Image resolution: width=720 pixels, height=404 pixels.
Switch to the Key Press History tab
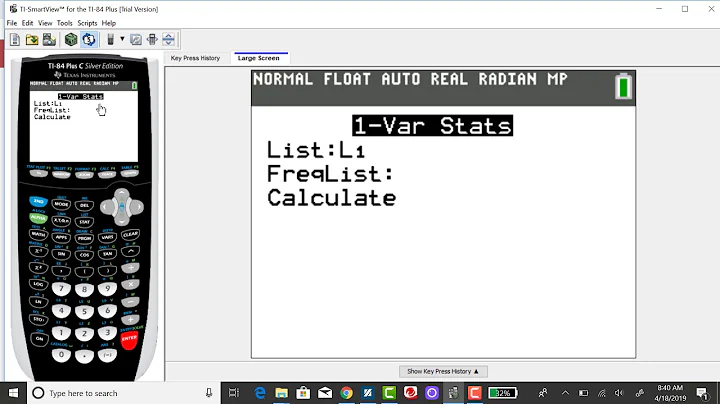click(x=195, y=58)
